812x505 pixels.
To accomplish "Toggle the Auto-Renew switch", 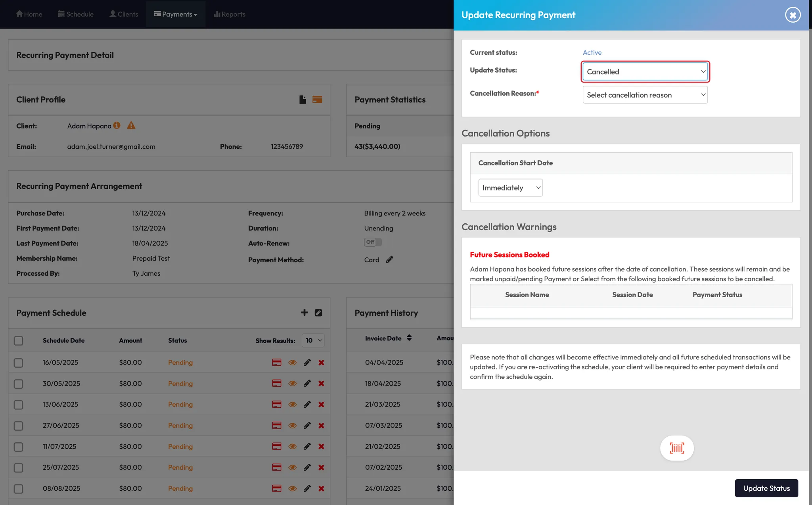I will tap(373, 242).
